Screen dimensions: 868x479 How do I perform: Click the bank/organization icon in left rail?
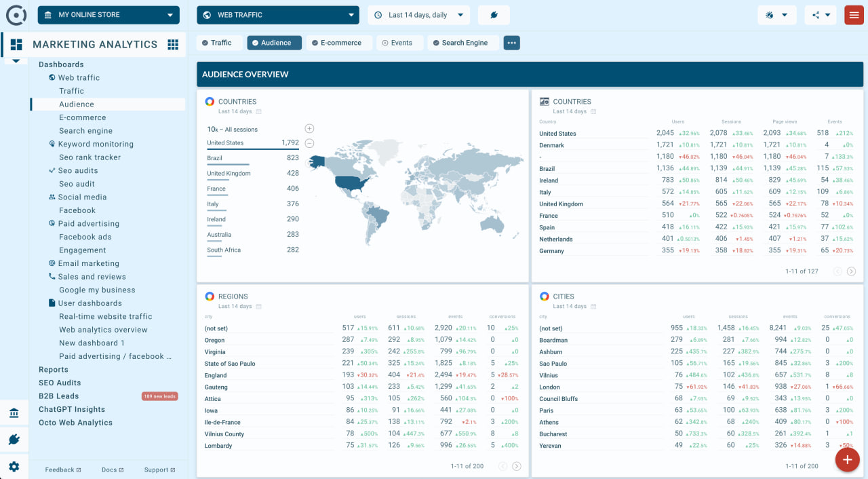coord(14,413)
